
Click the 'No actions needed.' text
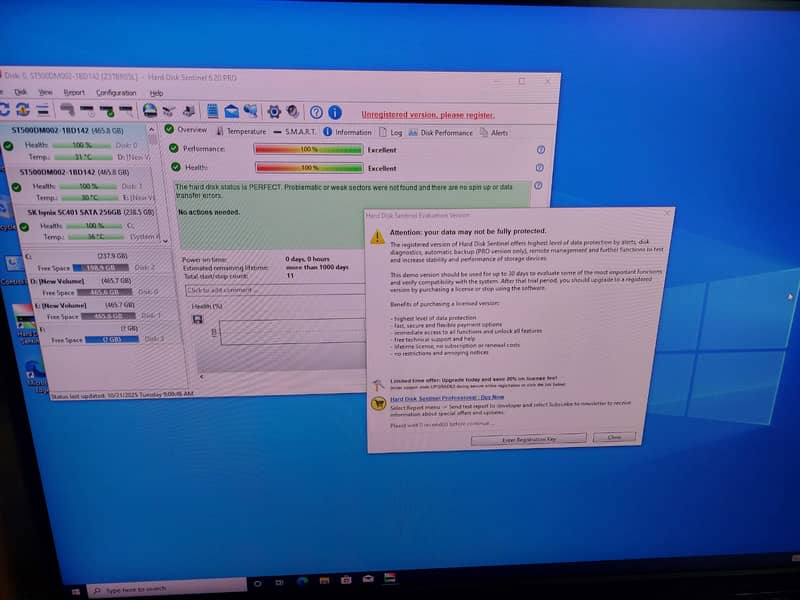(209, 212)
